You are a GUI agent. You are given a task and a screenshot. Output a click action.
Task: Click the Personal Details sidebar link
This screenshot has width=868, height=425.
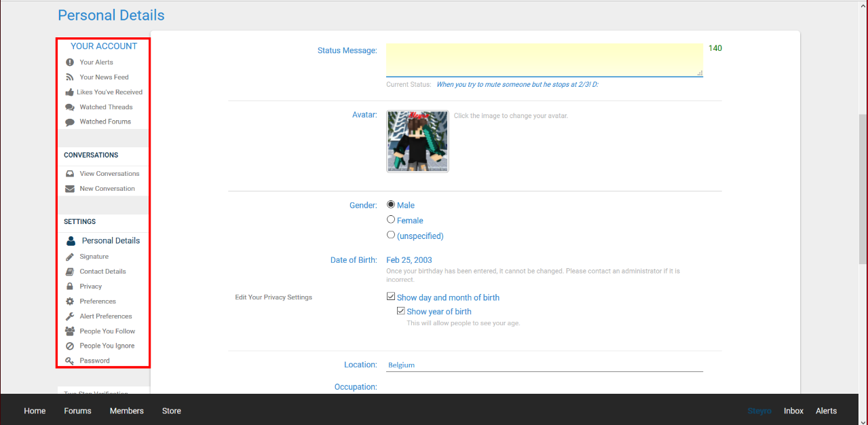pos(111,240)
